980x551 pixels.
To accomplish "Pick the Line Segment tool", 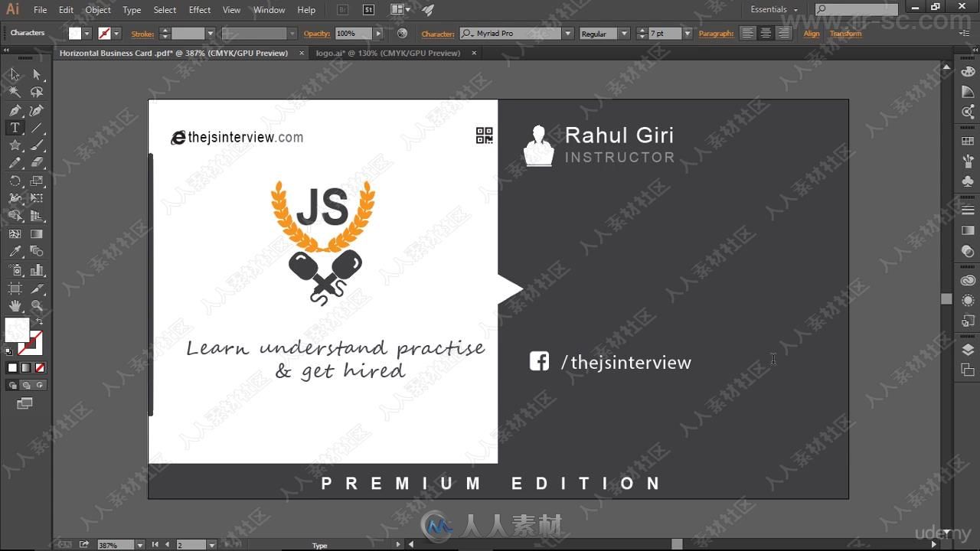I will 37,128.
